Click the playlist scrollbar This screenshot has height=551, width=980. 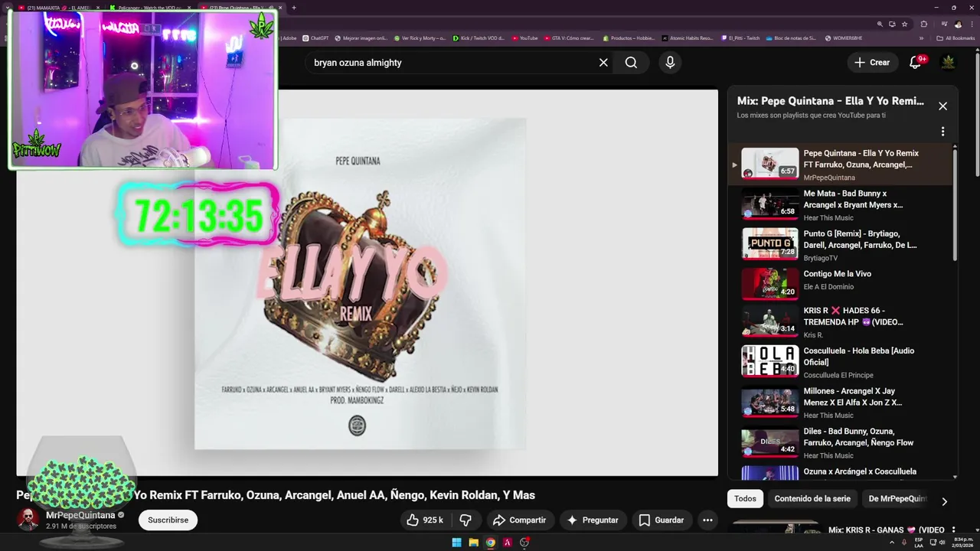pyautogui.click(x=955, y=205)
